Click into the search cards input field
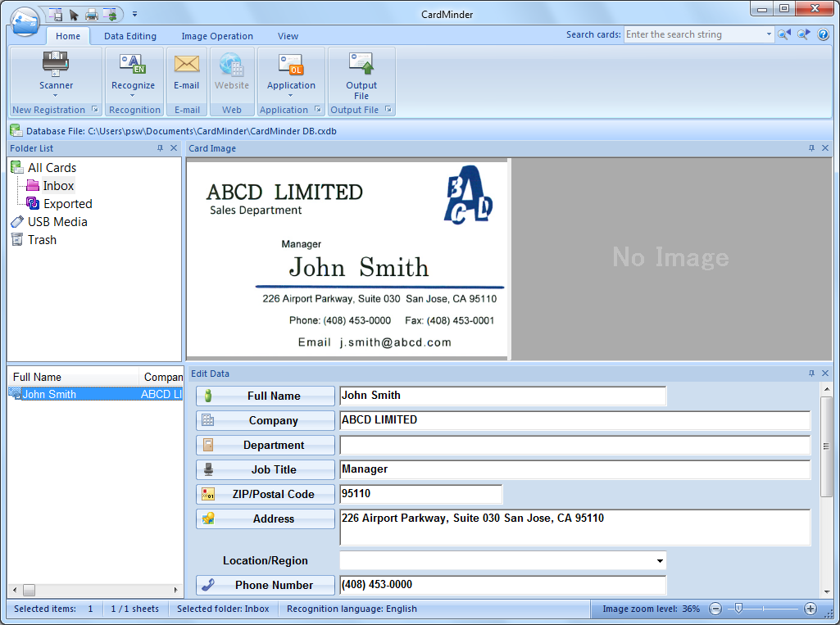The image size is (840, 625). pyautogui.click(x=694, y=34)
